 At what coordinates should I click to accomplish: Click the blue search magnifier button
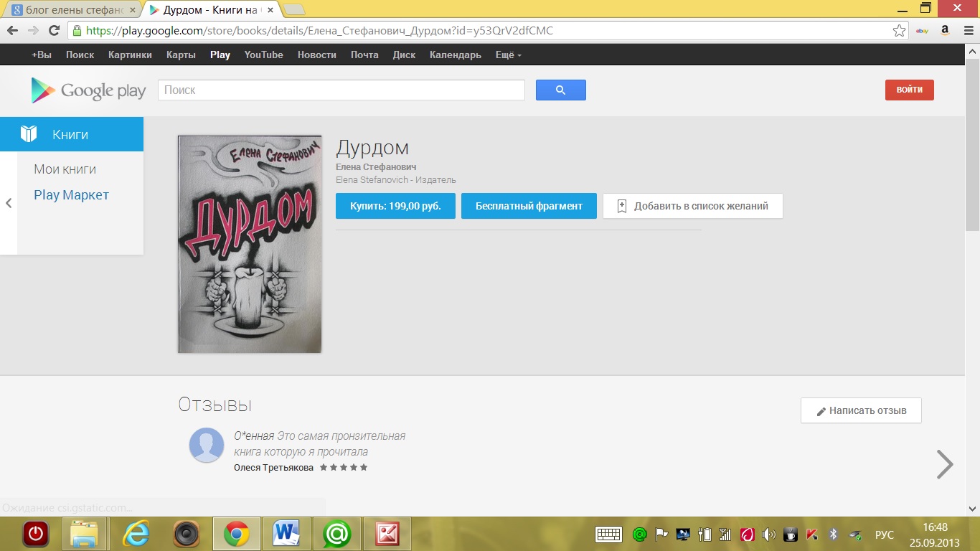click(x=561, y=90)
